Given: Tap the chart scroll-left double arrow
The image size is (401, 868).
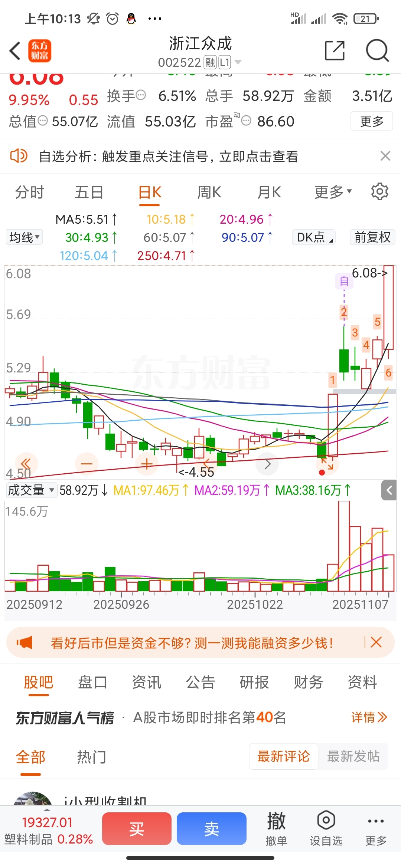Looking at the screenshot, I should 26,464.
